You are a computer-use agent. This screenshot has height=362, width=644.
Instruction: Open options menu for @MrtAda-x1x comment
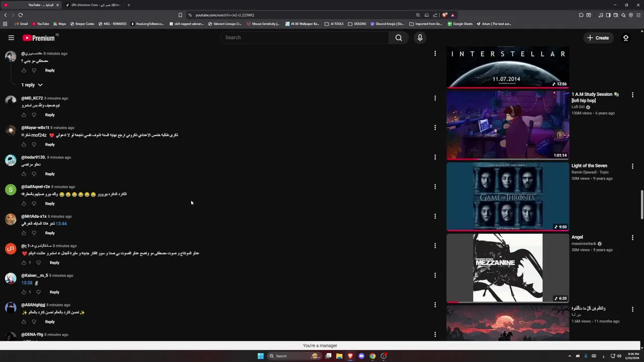(x=435, y=217)
